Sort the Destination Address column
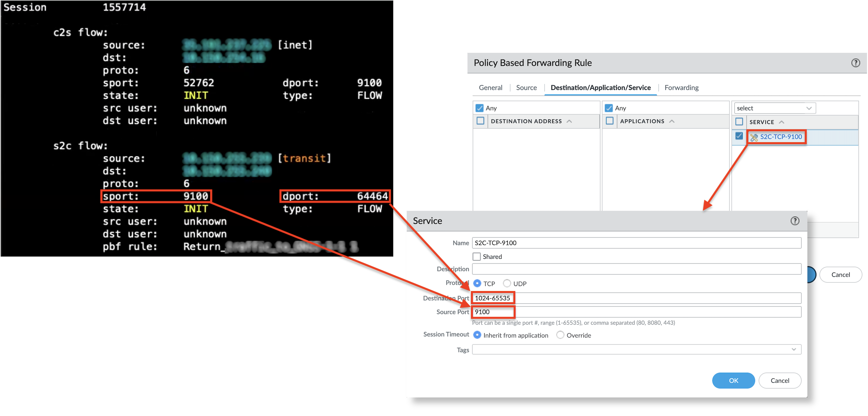Screen dimensions: 868x416 pos(570,121)
